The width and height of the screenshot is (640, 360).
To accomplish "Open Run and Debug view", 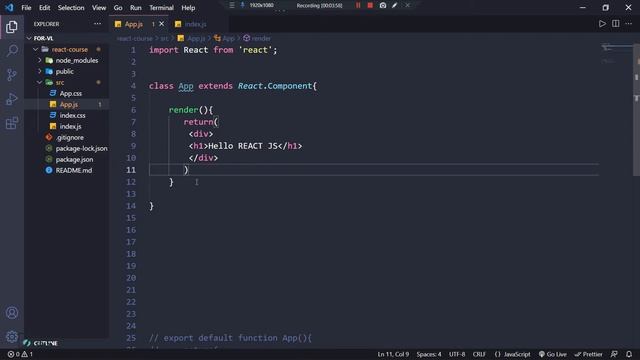I will click(12, 99).
